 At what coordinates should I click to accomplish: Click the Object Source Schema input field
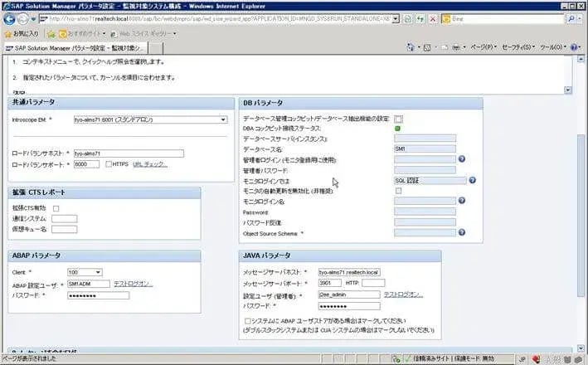[x=425, y=233]
